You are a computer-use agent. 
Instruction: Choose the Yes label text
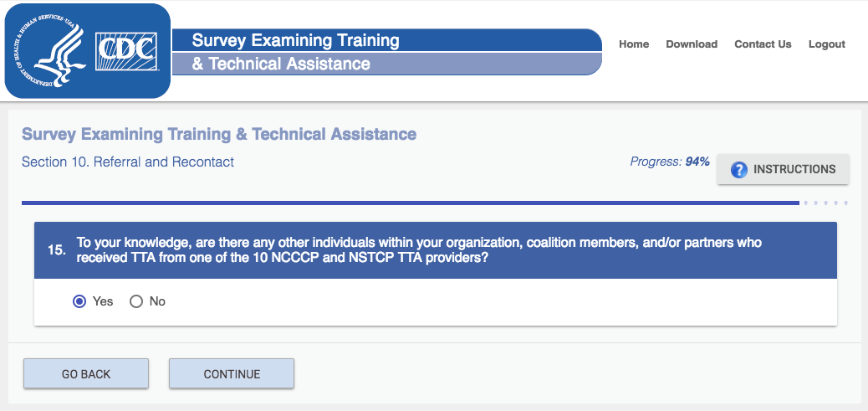pyautogui.click(x=103, y=301)
